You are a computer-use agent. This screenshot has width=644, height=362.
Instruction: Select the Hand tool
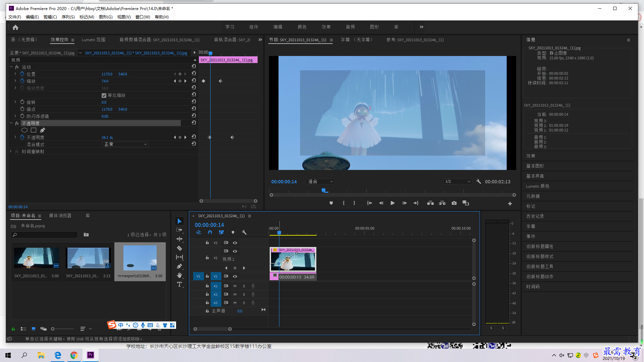[x=179, y=275]
